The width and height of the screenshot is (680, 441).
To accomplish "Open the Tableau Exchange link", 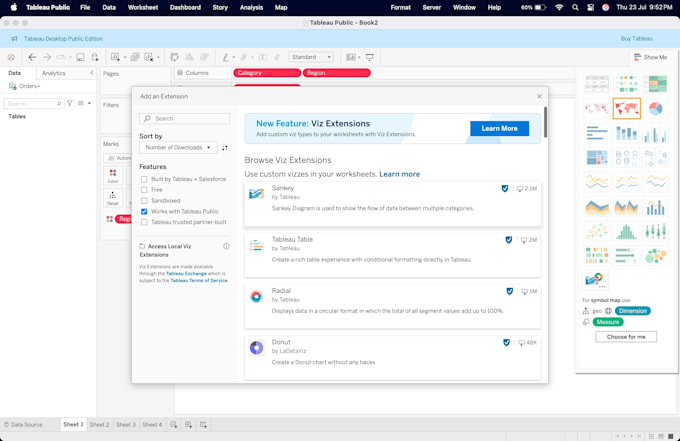I will (x=186, y=274).
